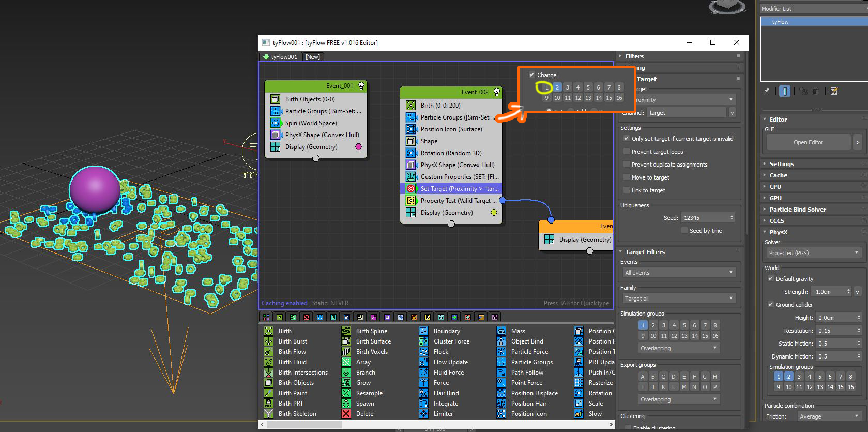Uncheck Only set target if current target invalid

627,139
